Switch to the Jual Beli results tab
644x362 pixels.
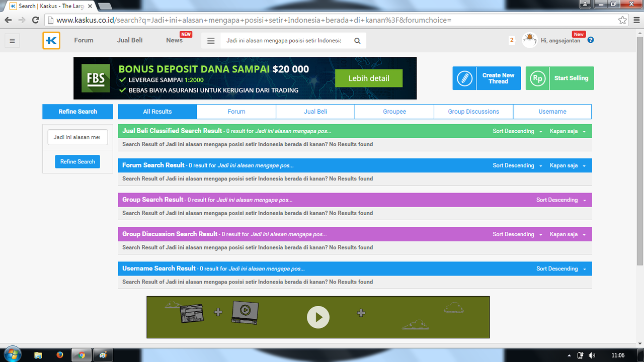pos(315,112)
